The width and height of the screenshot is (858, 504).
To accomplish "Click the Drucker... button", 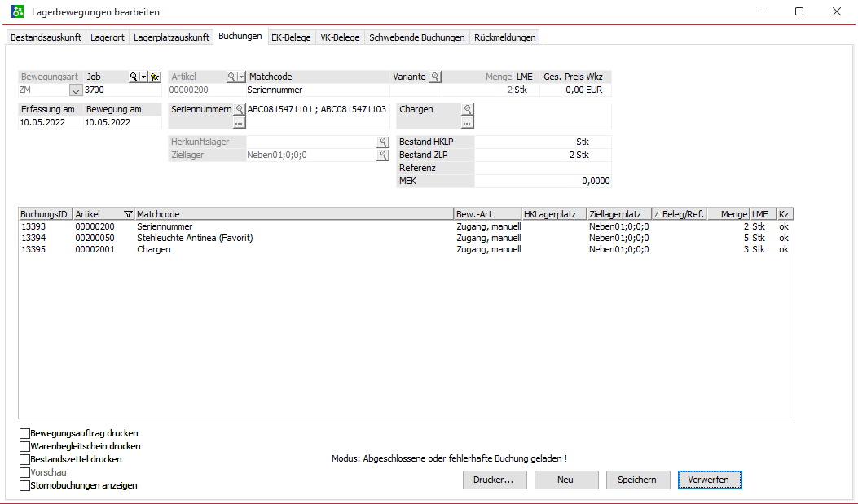I will click(x=494, y=480).
